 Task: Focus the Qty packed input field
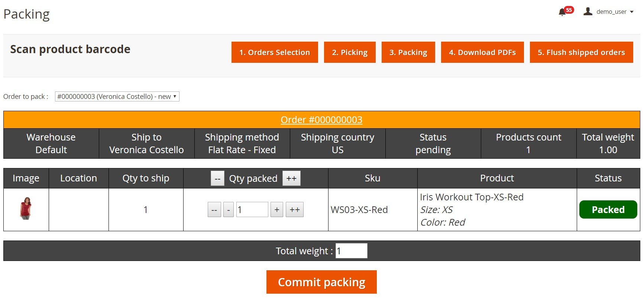252,210
